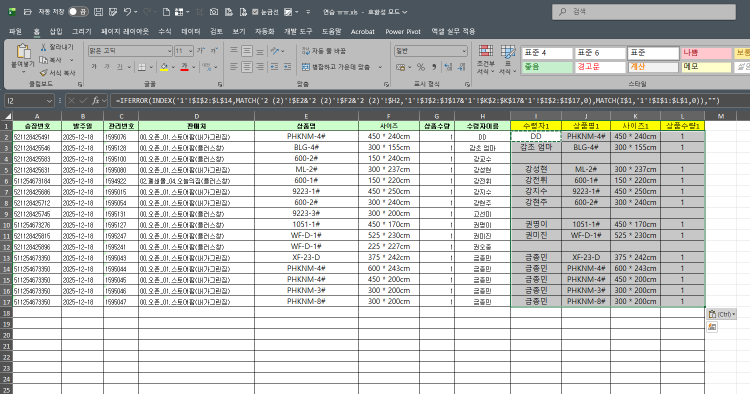The width and height of the screenshot is (750, 394).
Task: Decrease font size with the smaller 가 icon
Action: click(214, 51)
